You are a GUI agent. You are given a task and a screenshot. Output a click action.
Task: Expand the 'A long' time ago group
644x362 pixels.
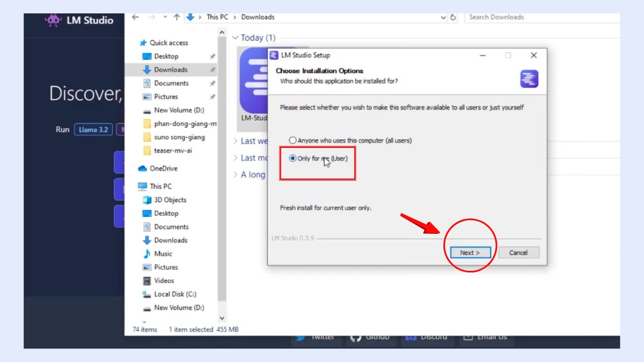click(x=235, y=175)
